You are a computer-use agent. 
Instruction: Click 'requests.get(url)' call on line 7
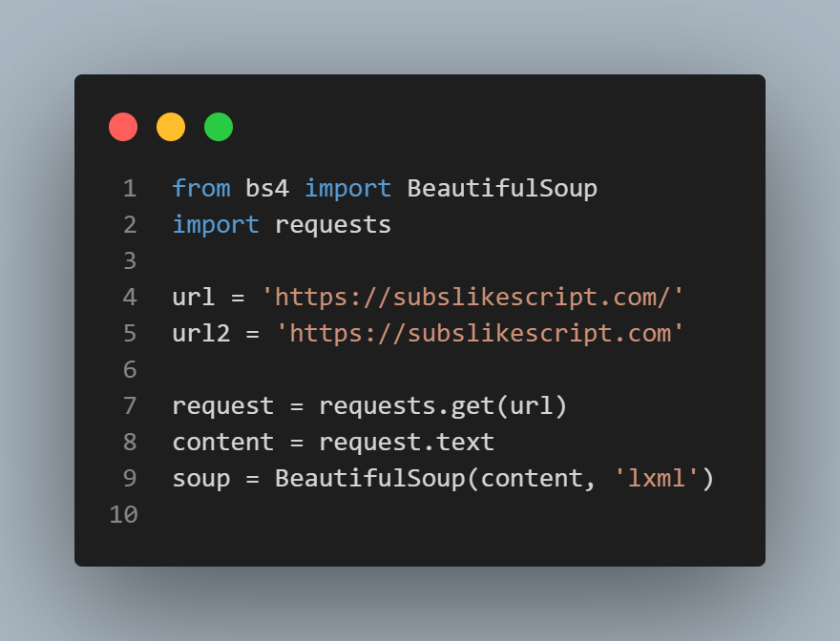click(x=443, y=406)
